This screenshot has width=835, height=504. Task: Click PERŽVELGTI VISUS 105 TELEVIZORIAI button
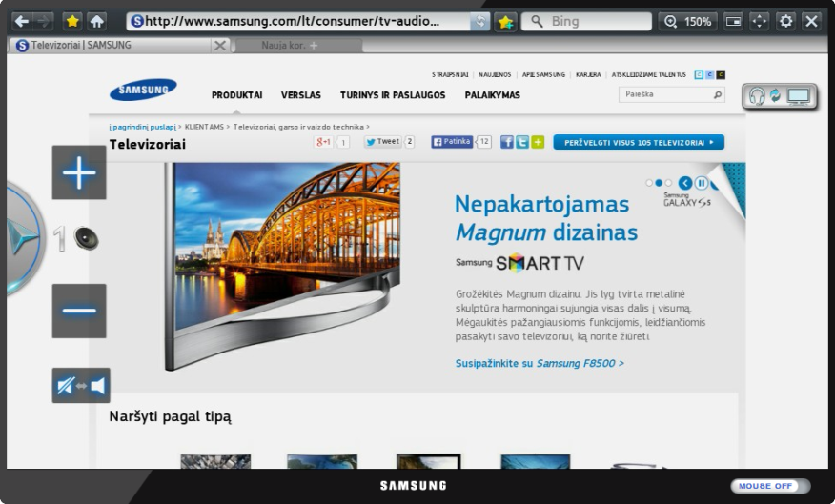(x=639, y=143)
